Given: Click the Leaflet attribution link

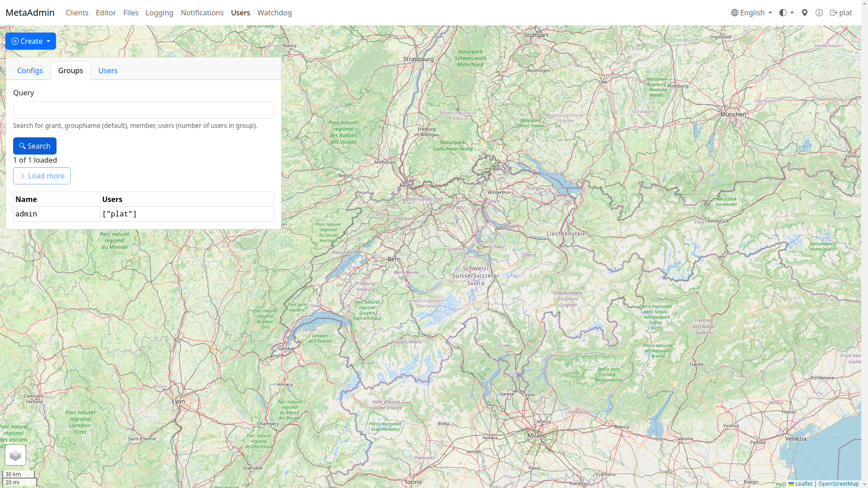Looking at the screenshot, I should 804,483.
